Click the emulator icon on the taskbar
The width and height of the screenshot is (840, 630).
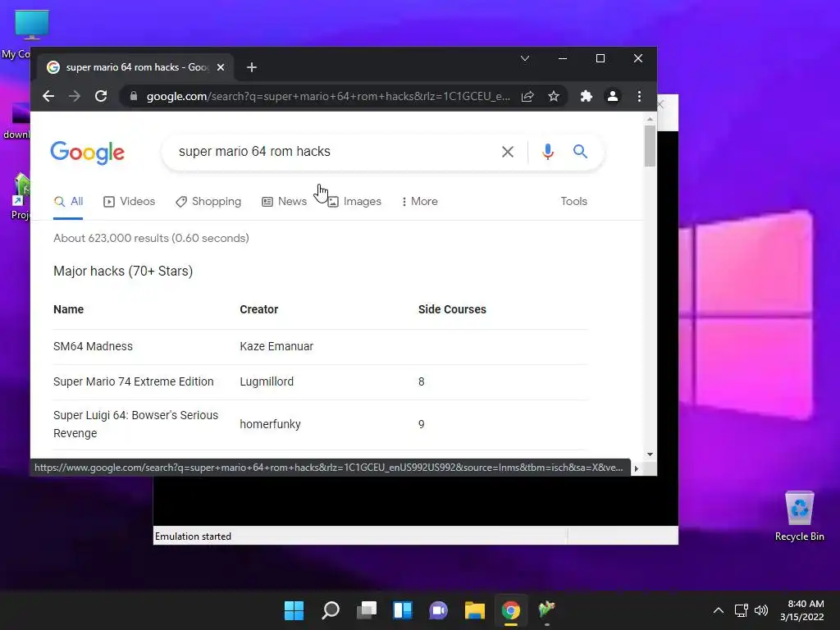(x=547, y=610)
